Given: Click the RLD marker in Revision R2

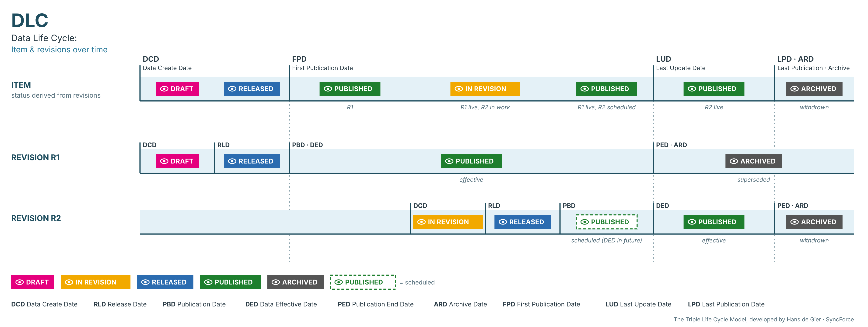Looking at the screenshot, I should coord(494,206).
